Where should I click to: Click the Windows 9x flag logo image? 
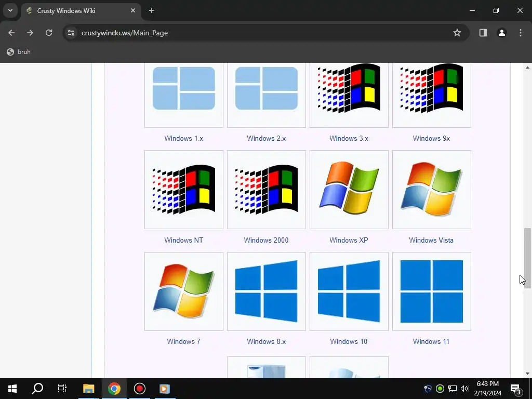(432, 88)
